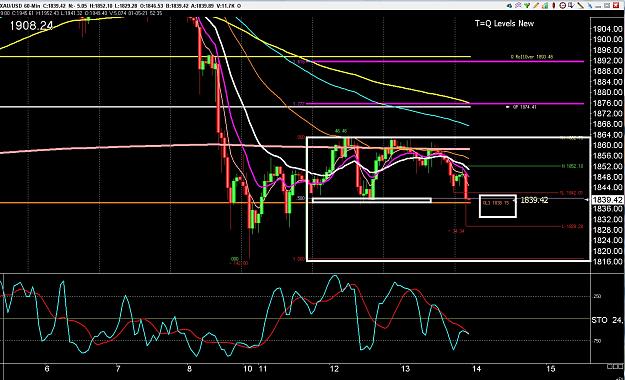This screenshot has height=380, width=625.
Task: Click date label 7 on time axis
Action: (118, 369)
